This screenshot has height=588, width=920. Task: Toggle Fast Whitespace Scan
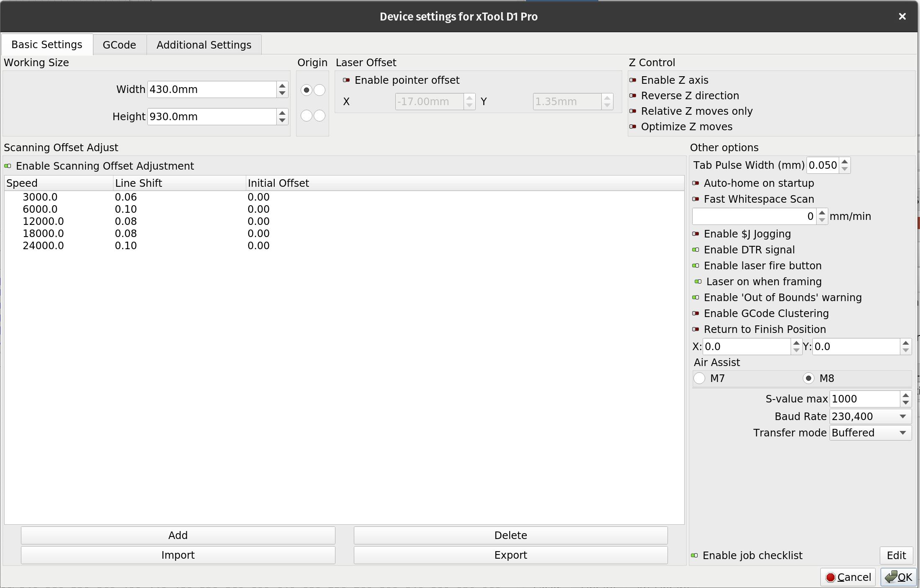(696, 199)
